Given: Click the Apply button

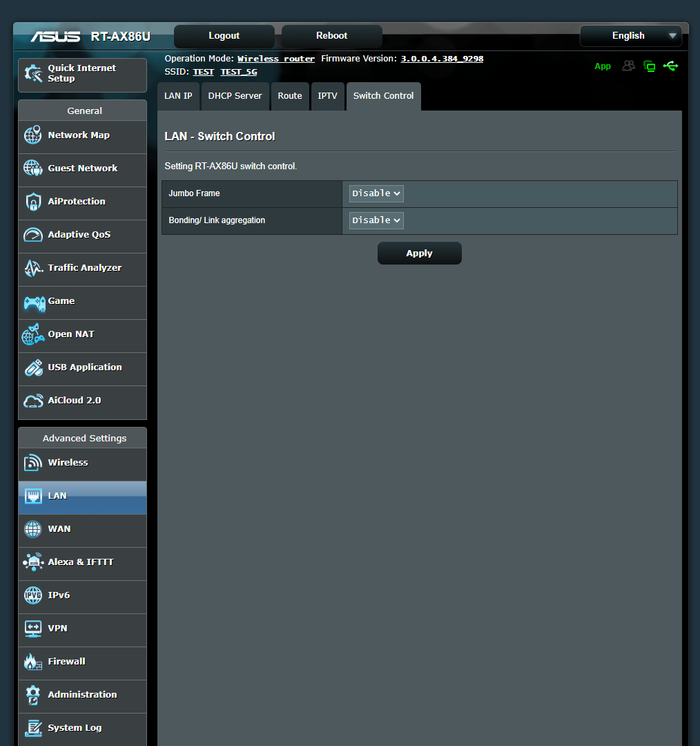Looking at the screenshot, I should [420, 253].
